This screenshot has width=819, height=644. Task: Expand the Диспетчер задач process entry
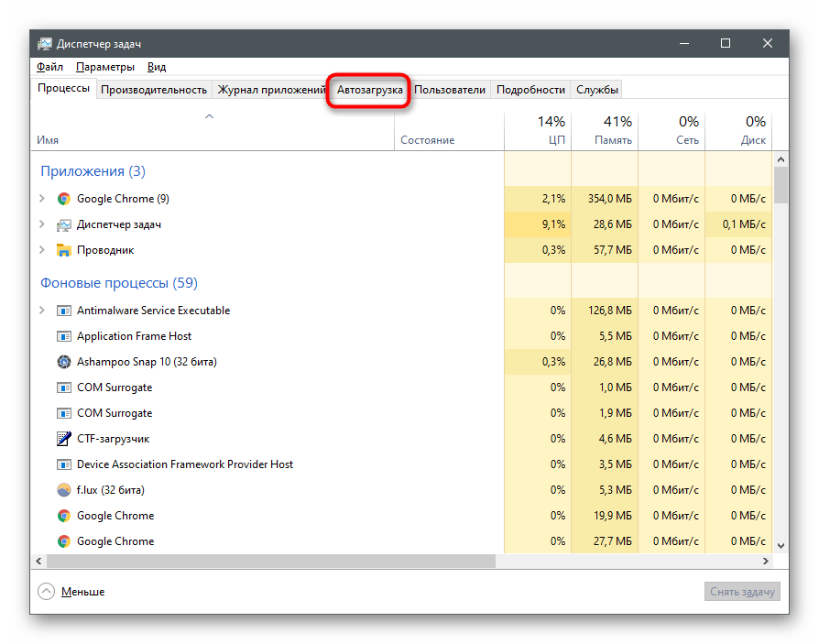pyautogui.click(x=41, y=224)
